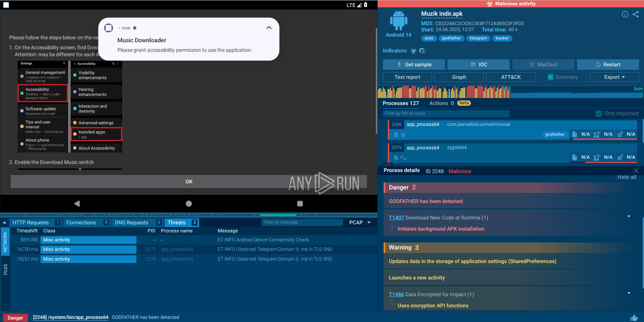Open the T1486 technique link
The height and width of the screenshot is (322, 644).
(396, 294)
